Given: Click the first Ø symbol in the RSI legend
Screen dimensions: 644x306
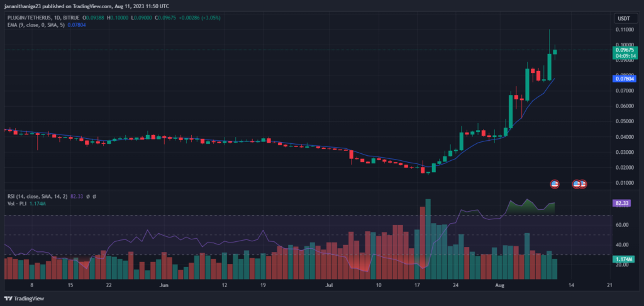Looking at the screenshot, I should pos(87,197).
